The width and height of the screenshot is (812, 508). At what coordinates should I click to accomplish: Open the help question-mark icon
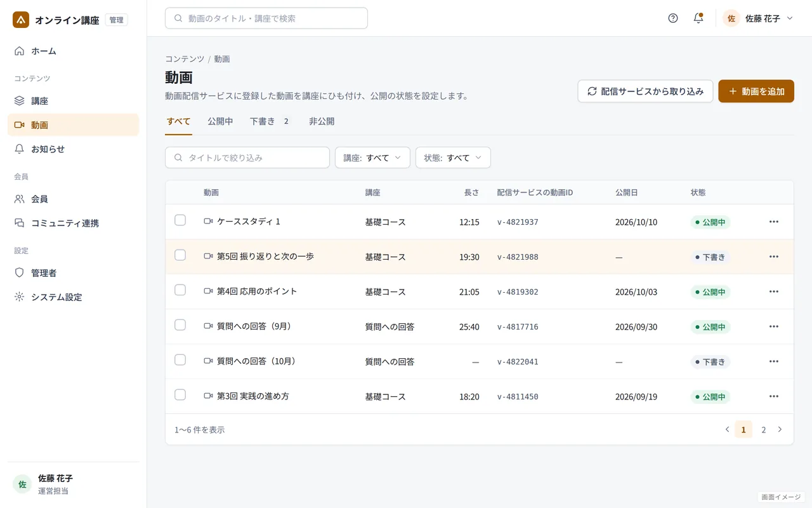tap(673, 18)
